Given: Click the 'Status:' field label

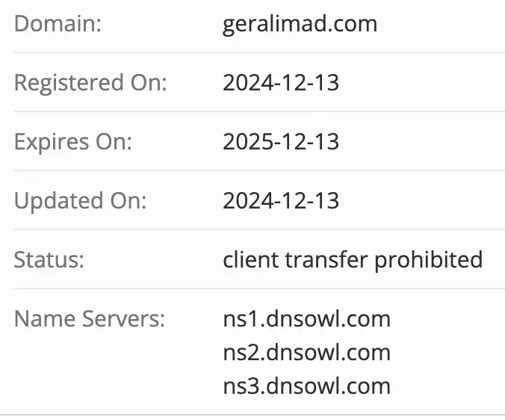Looking at the screenshot, I should (x=49, y=259).
